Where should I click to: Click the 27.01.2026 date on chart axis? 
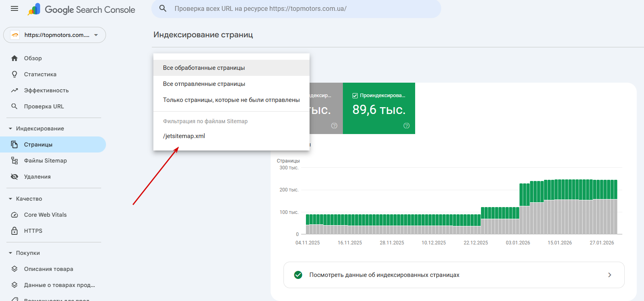pyautogui.click(x=602, y=243)
